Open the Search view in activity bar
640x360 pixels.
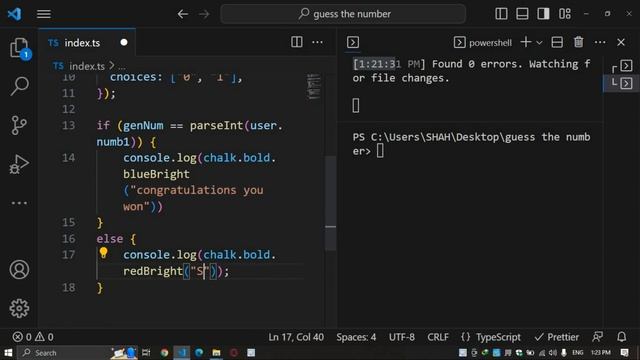19,86
